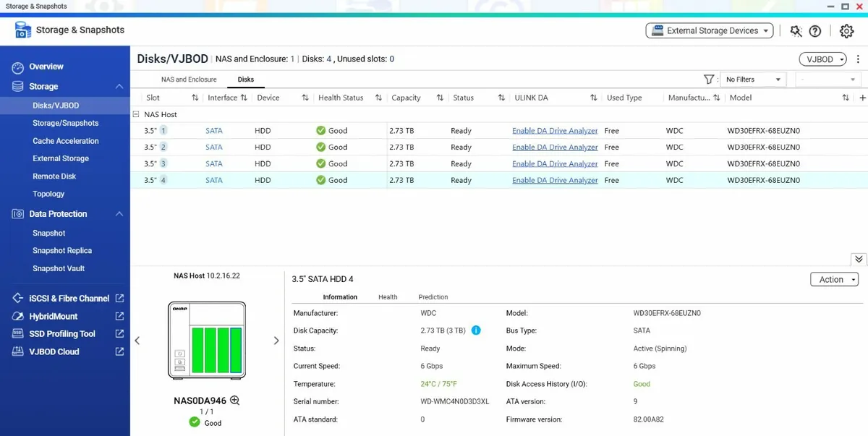Open the maintenance tools wrench icon
868x436 pixels.
click(796, 31)
